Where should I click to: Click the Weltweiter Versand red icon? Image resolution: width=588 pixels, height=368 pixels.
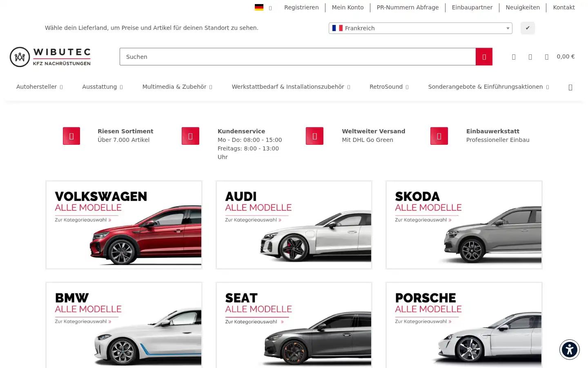click(x=314, y=136)
